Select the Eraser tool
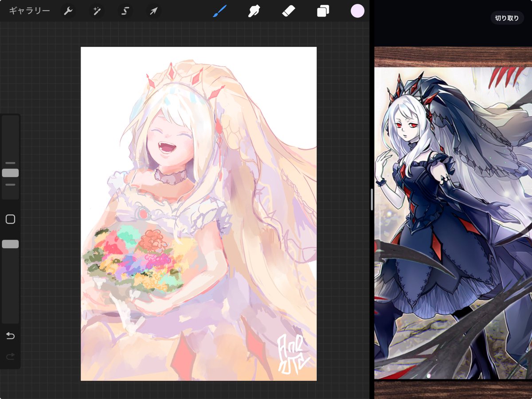532x399 pixels. (289, 11)
